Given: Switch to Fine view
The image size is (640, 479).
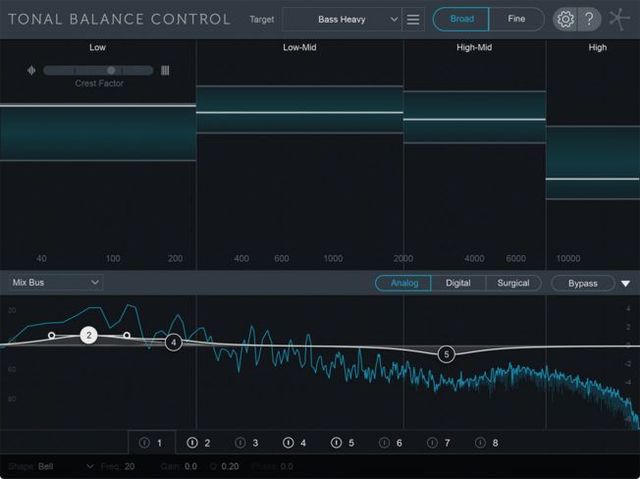Looking at the screenshot, I should tap(516, 19).
